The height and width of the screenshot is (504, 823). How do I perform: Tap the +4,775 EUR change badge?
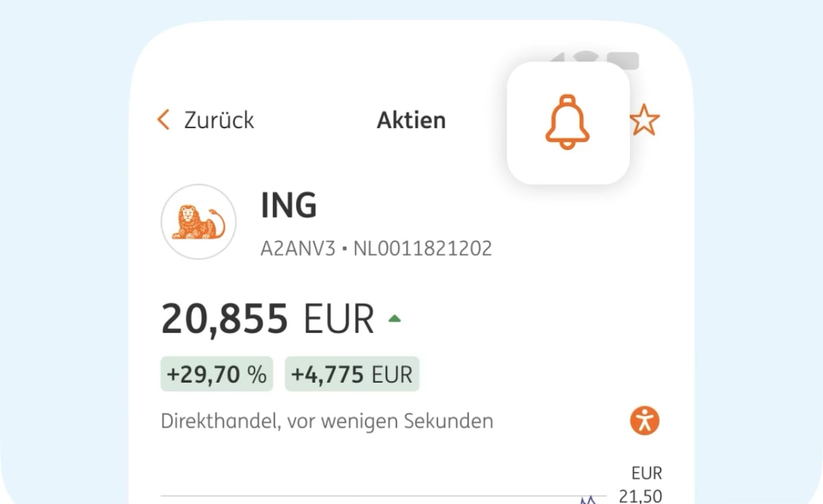pyautogui.click(x=352, y=374)
